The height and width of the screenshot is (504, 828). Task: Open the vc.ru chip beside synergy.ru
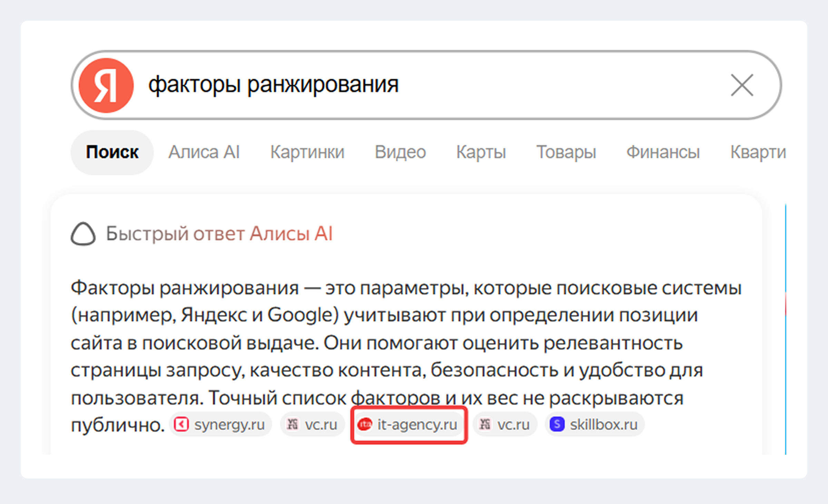tap(313, 424)
